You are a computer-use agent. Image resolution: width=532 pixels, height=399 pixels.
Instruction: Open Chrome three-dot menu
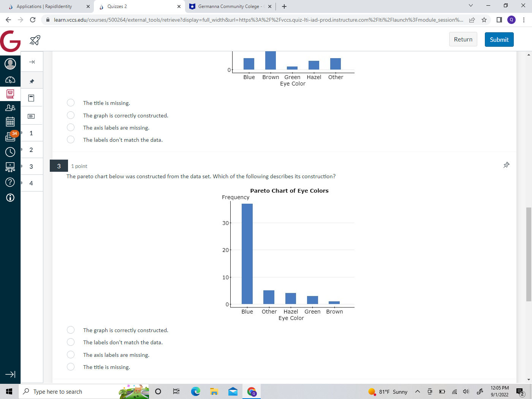pyautogui.click(x=524, y=20)
